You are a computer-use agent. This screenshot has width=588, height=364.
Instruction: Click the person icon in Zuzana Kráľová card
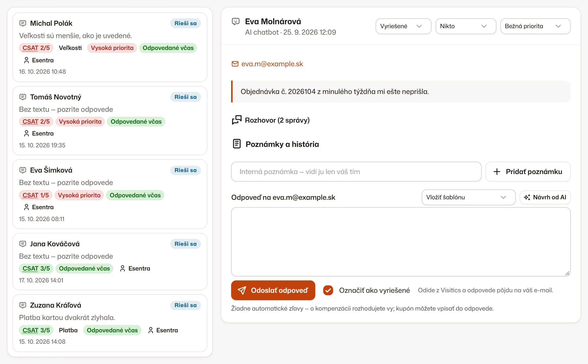pyautogui.click(x=150, y=330)
